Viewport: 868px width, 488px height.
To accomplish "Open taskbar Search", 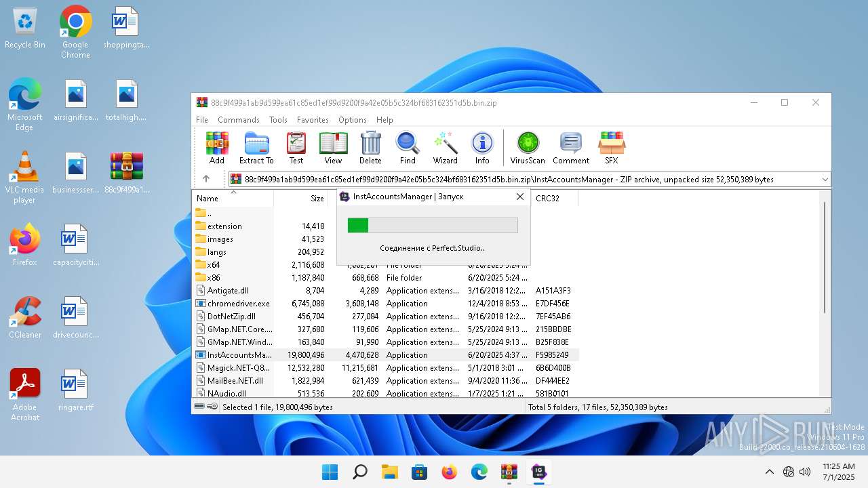I will pyautogui.click(x=360, y=472).
